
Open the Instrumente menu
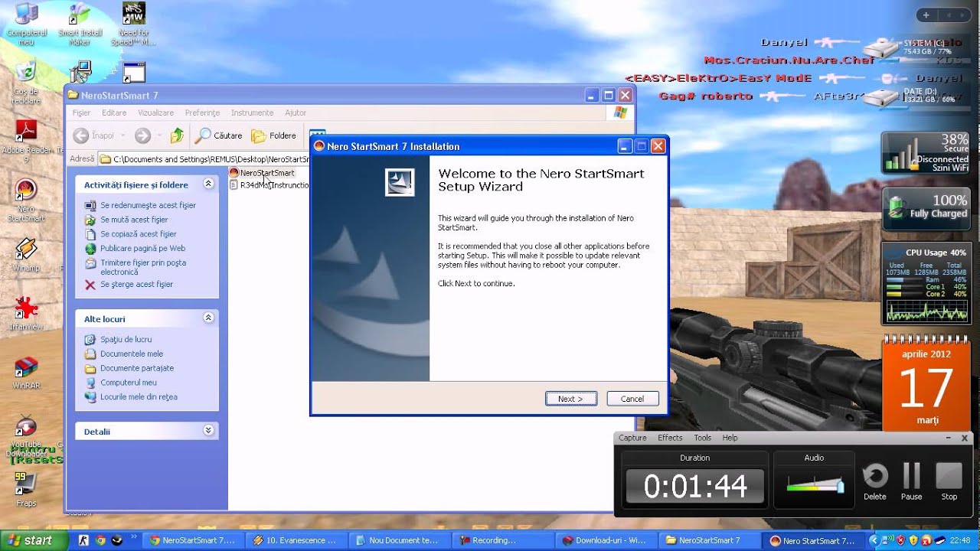[252, 112]
